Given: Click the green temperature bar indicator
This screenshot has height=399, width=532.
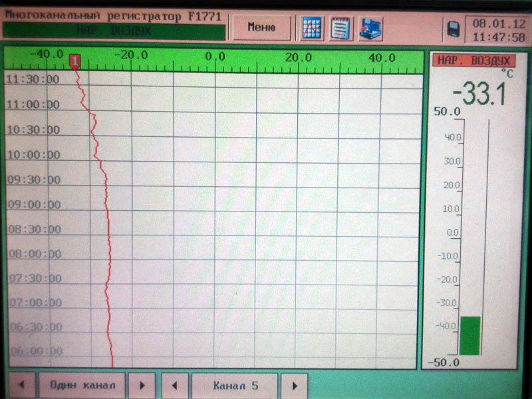Looking at the screenshot, I should point(469,335).
